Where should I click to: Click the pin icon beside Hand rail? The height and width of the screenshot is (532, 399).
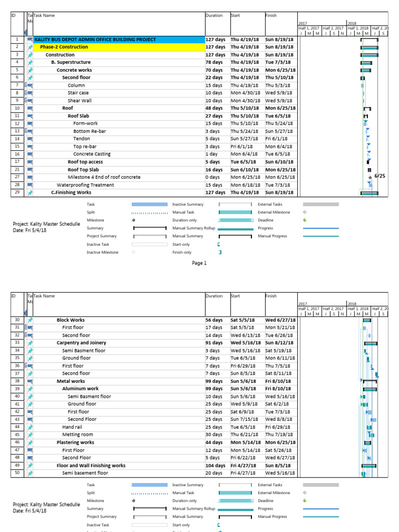(x=30, y=427)
